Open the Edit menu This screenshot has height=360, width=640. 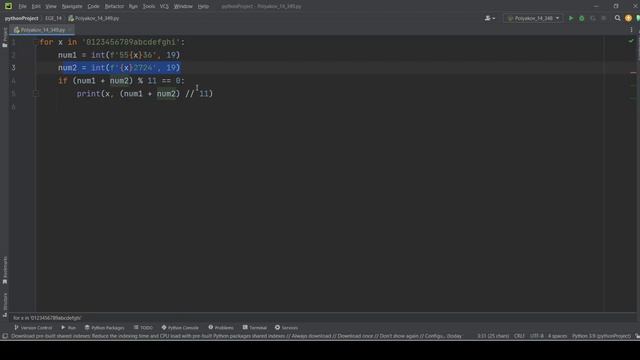click(x=36, y=7)
